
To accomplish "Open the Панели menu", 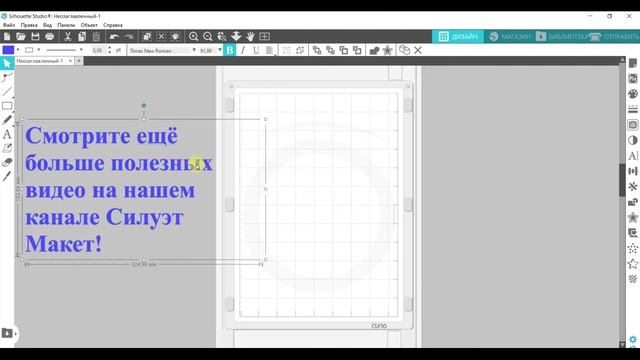I will tap(66, 25).
